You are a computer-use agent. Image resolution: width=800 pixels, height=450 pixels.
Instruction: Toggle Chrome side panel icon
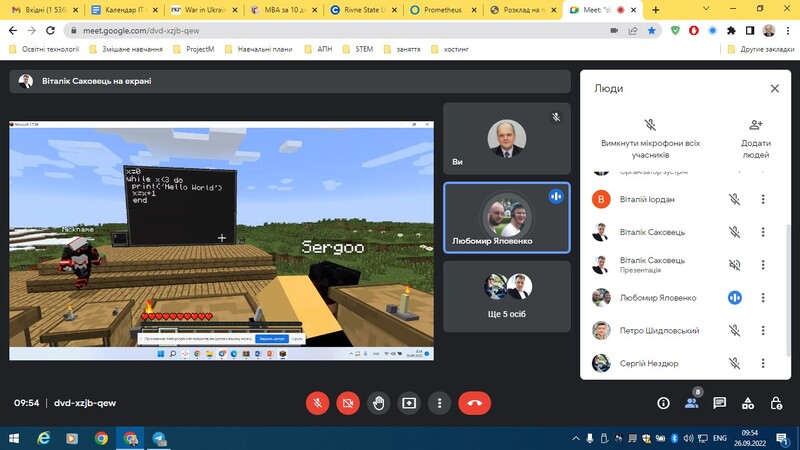click(749, 31)
